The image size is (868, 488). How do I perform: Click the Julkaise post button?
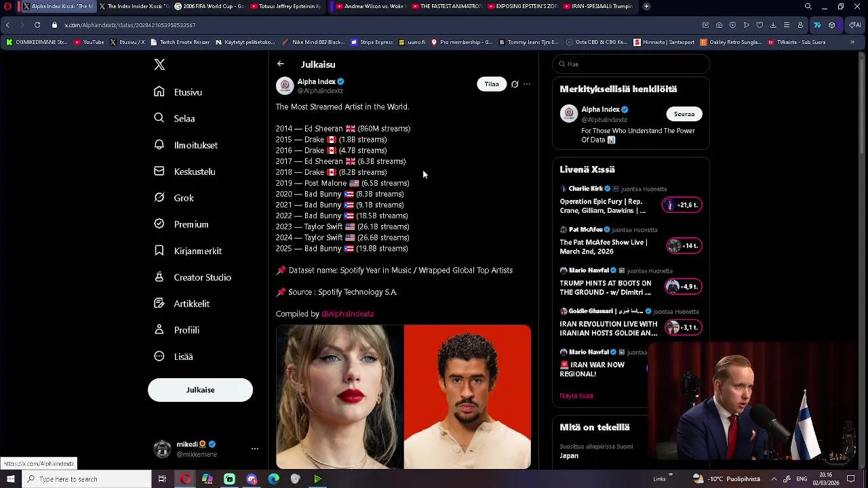click(200, 390)
